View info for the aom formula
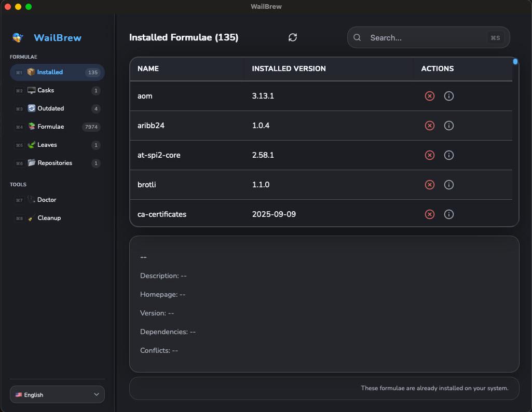532x412 pixels. (x=449, y=96)
